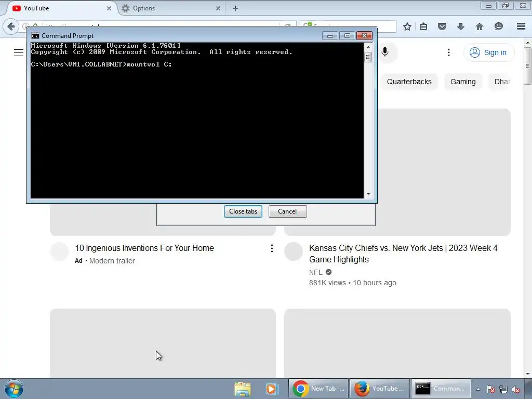532x399 pixels.
Task: Open YouTube guide hamburger menu
Action: [x=19, y=52]
